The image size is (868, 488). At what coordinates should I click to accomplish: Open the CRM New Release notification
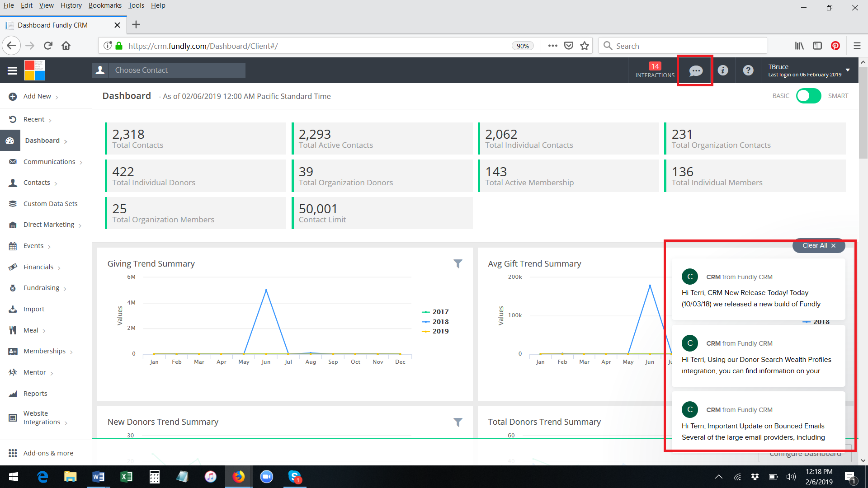(758, 289)
